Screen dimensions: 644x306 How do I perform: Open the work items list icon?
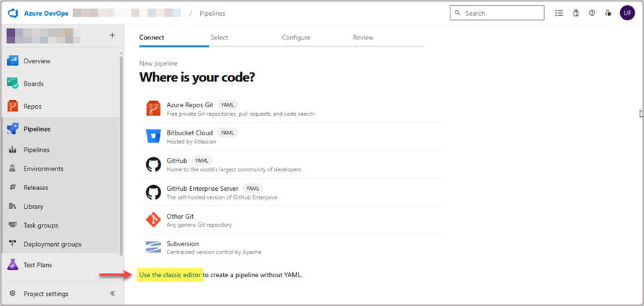point(559,13)
